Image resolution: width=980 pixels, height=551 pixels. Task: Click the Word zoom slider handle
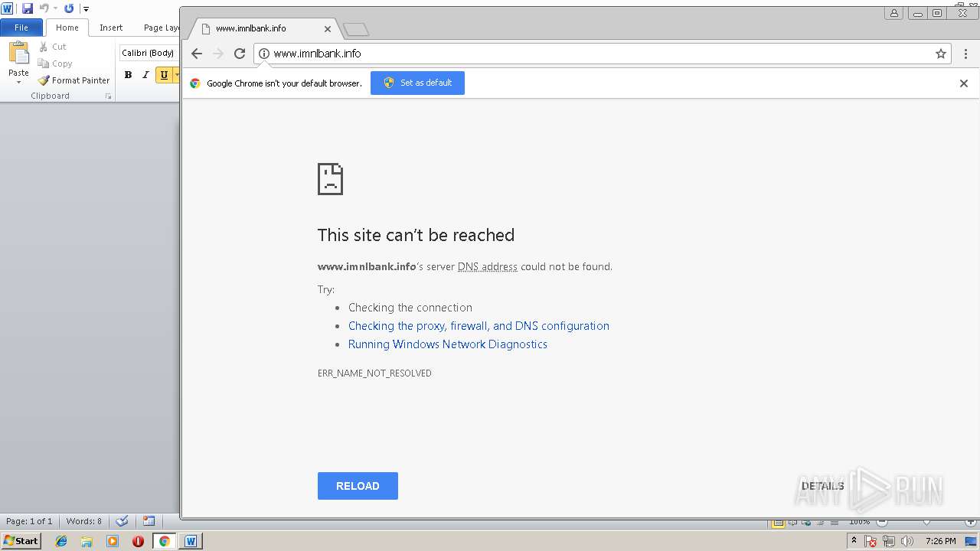click(926, 523)
